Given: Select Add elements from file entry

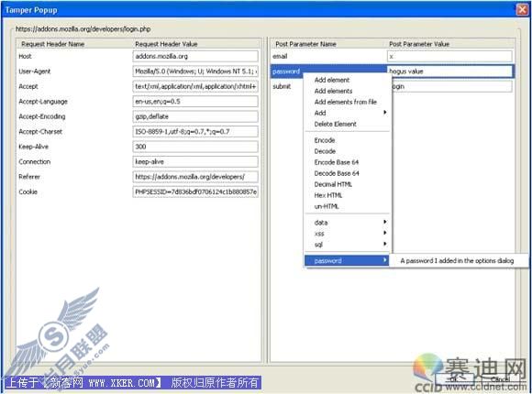Looking at the screenshot, I should tap(346, 102).
